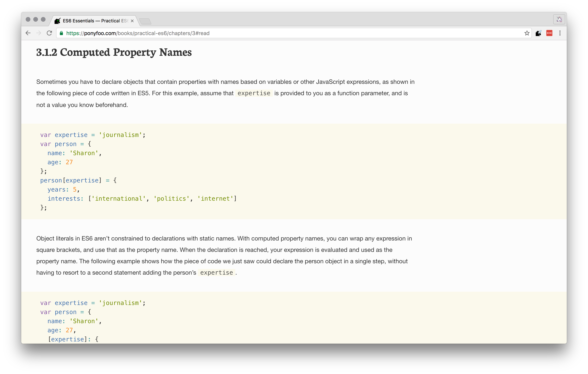Image resolution: width=588 pixels, height=374 pixels.
Task: Click the back navigation arrow
Action: (28, 33)
